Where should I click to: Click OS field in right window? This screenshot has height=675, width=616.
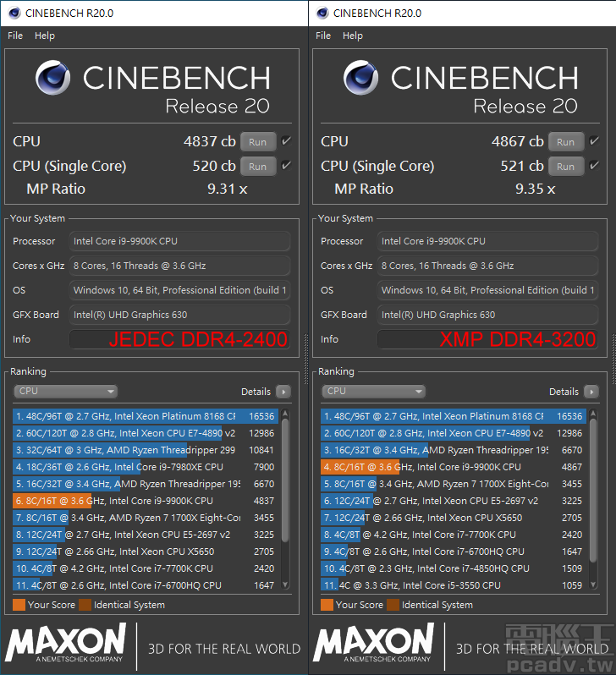[x=487, y=290]
